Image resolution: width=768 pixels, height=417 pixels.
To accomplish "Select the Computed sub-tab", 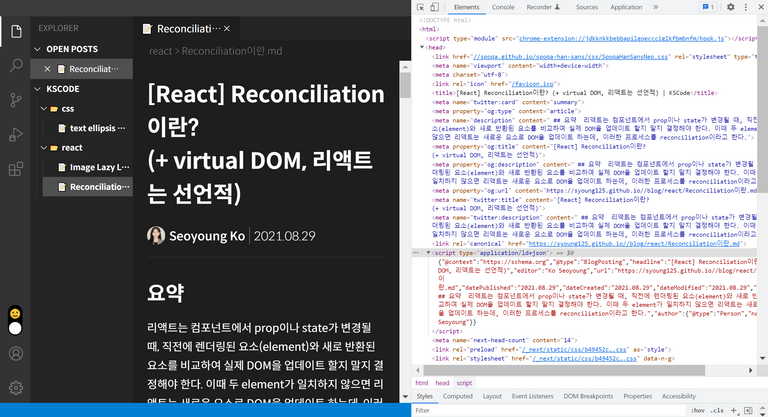I will click(457, 396).
